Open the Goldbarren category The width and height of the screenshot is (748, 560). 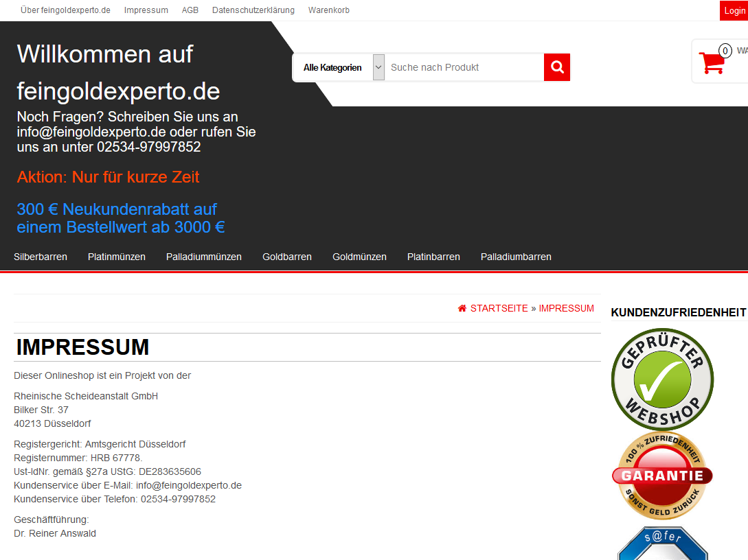286,257
